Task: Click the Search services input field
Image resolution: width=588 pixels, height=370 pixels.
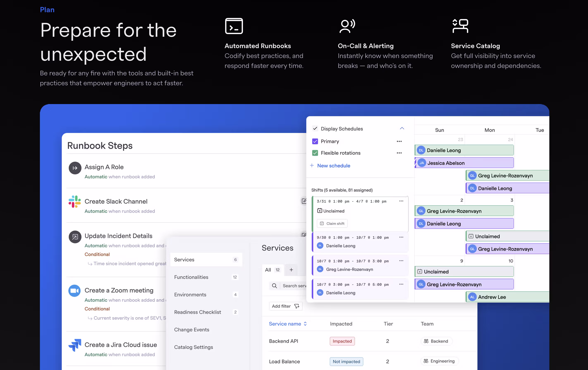Action: point(294,286)
